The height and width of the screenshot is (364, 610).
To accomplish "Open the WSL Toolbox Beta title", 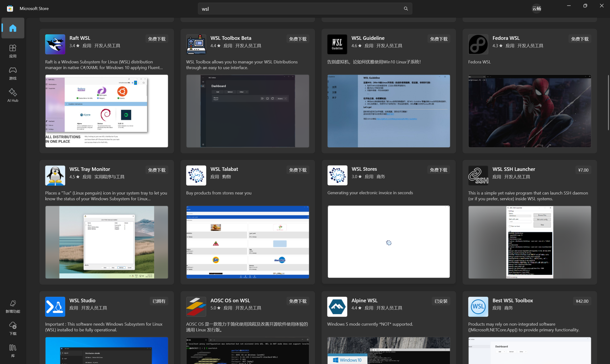I will coord(231,38).
